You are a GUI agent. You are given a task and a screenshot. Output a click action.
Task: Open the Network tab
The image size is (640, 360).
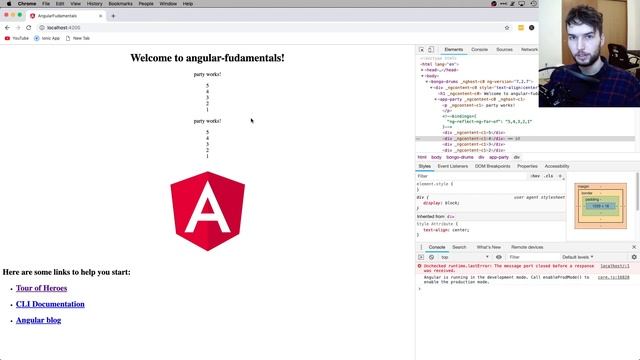(x=529, y=50)
